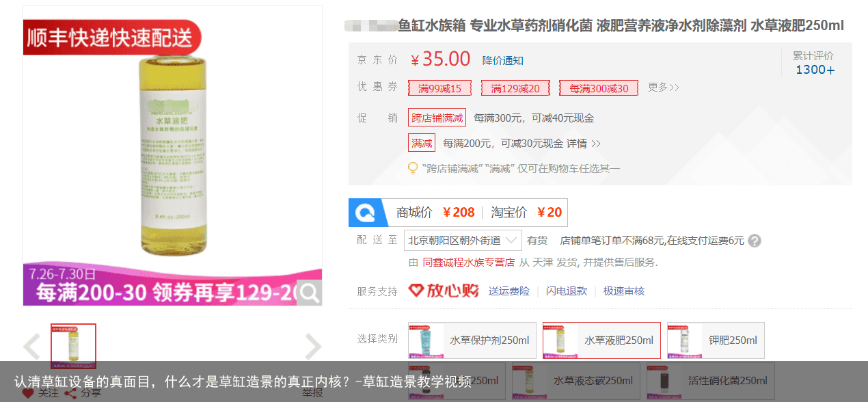868x402 pixels.
Task: Click the share 分享 icon
Action: coord(70,393)
